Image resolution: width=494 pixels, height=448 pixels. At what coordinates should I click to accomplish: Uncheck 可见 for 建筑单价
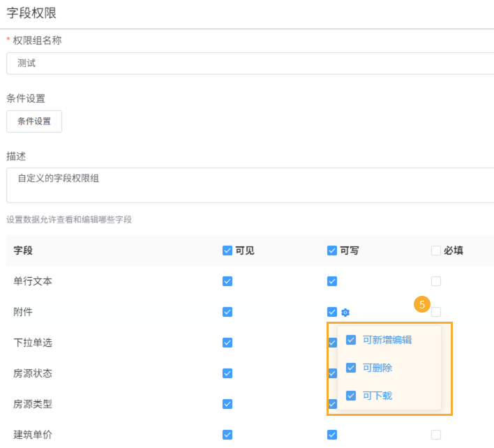[227, 435]
